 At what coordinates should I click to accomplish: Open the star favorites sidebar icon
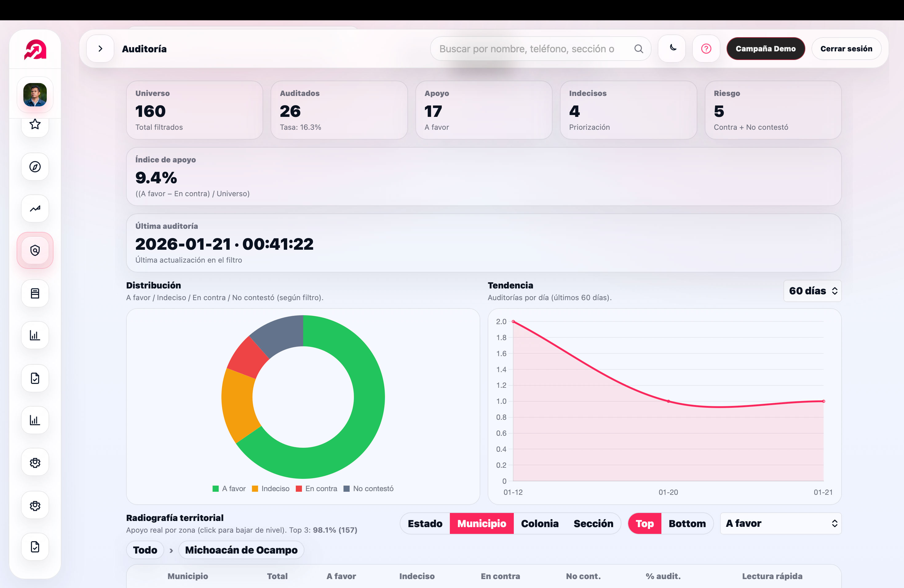click(35, 124)
